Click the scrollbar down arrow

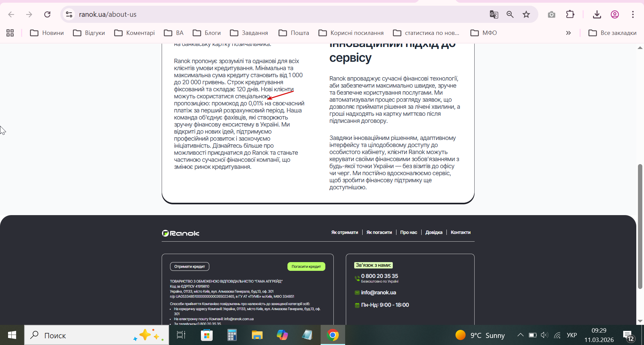[x=640, y=321]
